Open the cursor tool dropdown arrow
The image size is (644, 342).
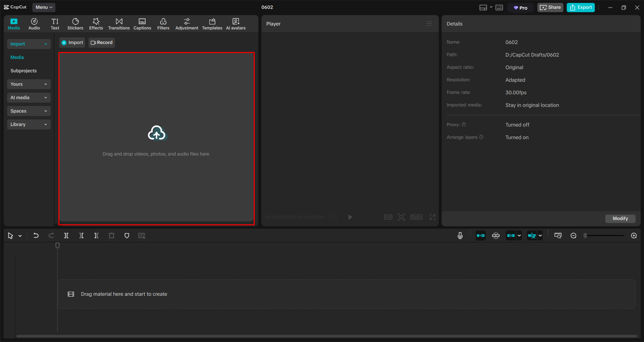[19, 235]
